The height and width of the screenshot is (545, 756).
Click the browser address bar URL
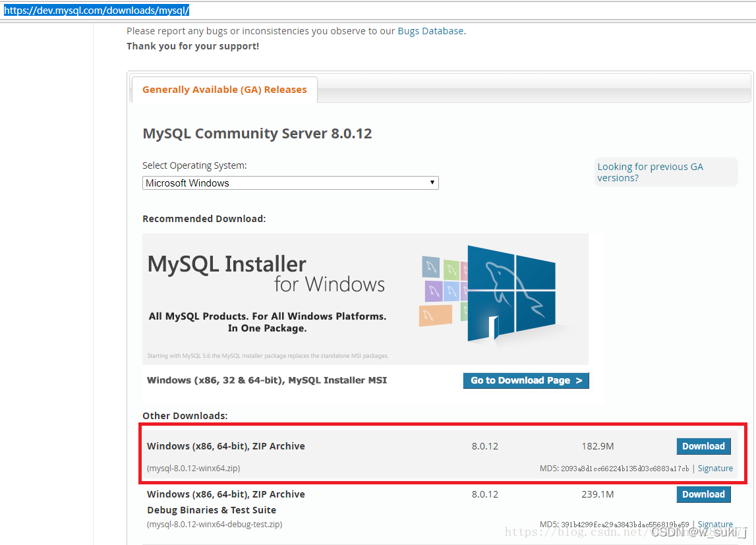click(x=96, y=10)
